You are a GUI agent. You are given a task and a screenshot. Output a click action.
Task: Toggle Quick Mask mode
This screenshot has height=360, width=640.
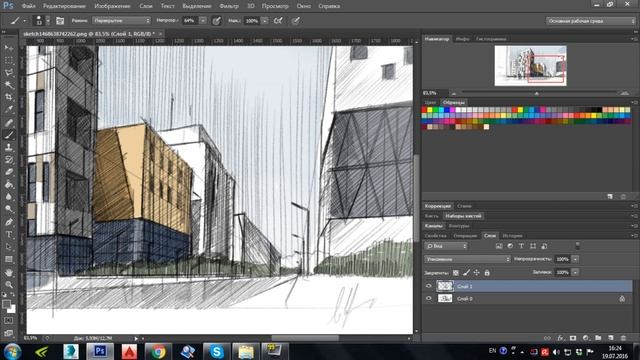[x=9, y=321]
